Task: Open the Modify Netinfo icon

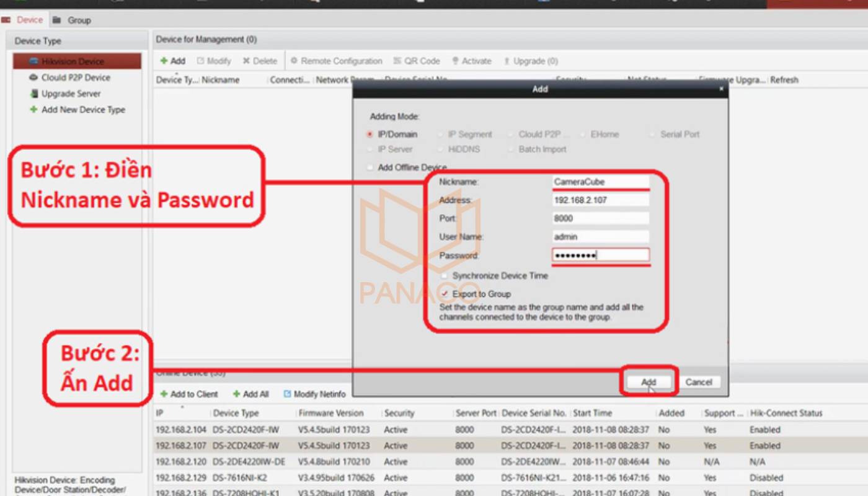Action: pos(288,394)
